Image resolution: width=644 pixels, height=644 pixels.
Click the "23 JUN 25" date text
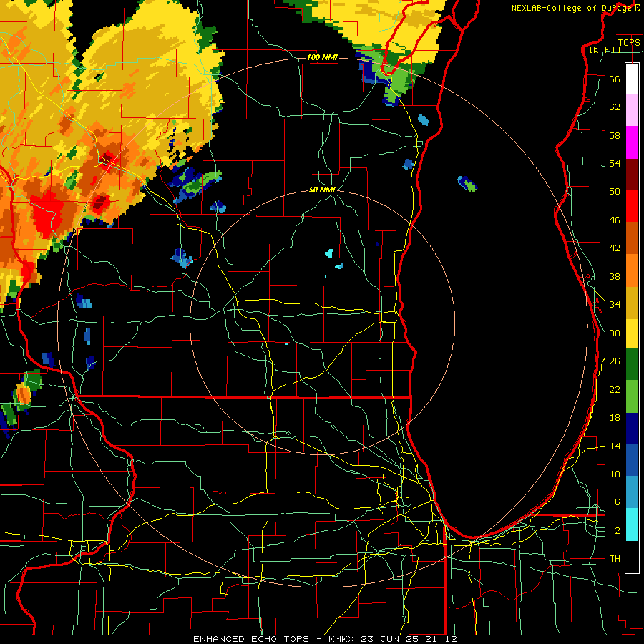[392, 639]
